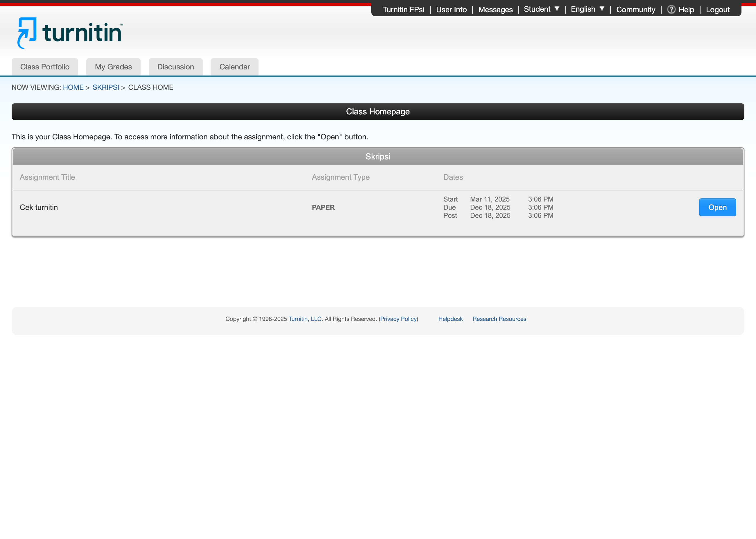Follow the HOME breadcrumb link

pyautogui.click(x=73, y=87)
